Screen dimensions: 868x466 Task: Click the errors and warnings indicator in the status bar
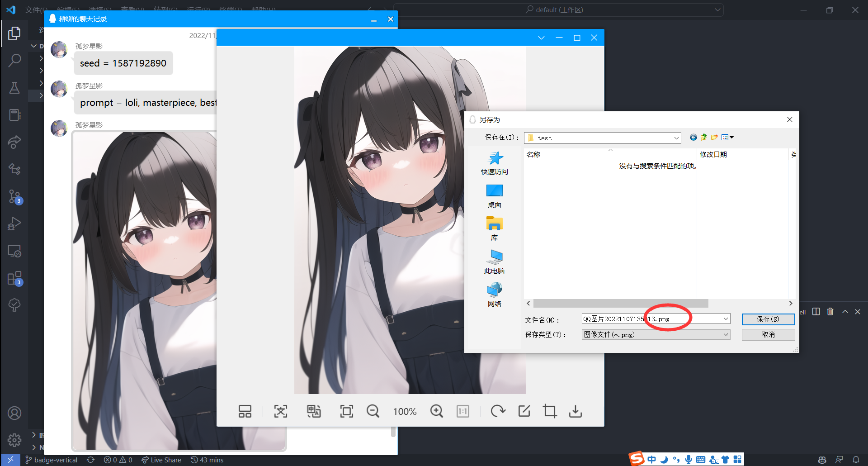click(118, 460)
